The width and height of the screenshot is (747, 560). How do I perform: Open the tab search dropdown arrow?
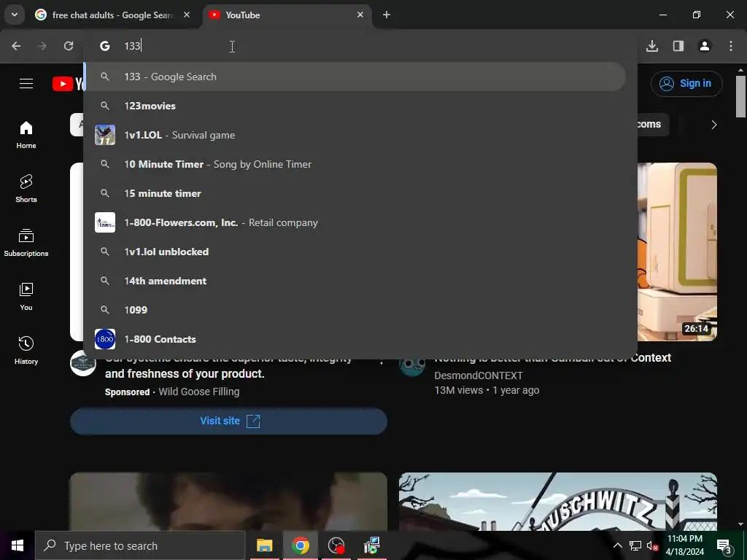(15, 15)
